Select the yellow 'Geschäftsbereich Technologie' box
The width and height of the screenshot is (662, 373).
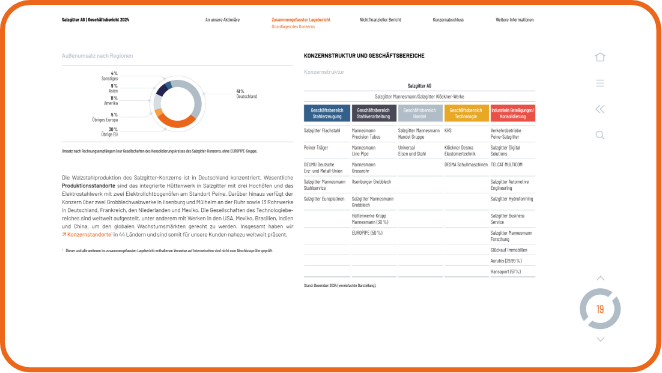466,113
